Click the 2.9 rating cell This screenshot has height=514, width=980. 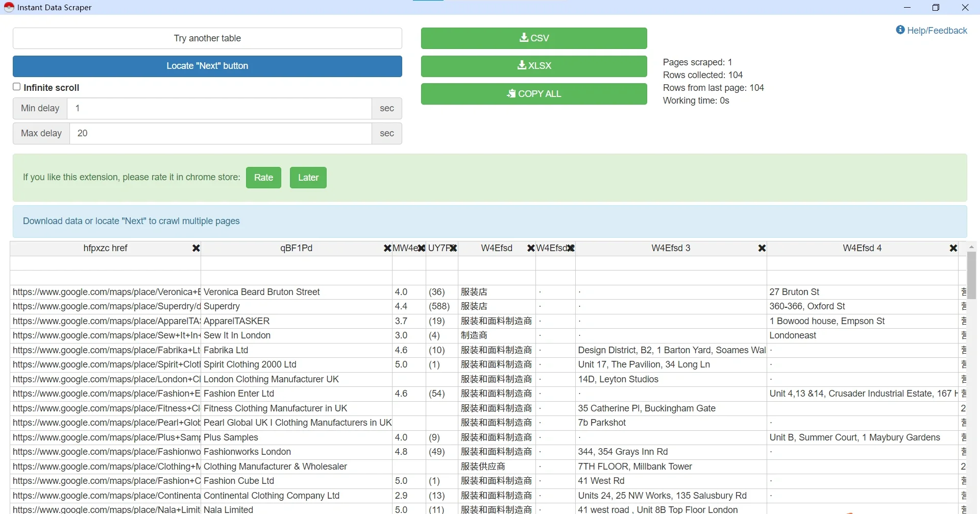click(409, 496)
